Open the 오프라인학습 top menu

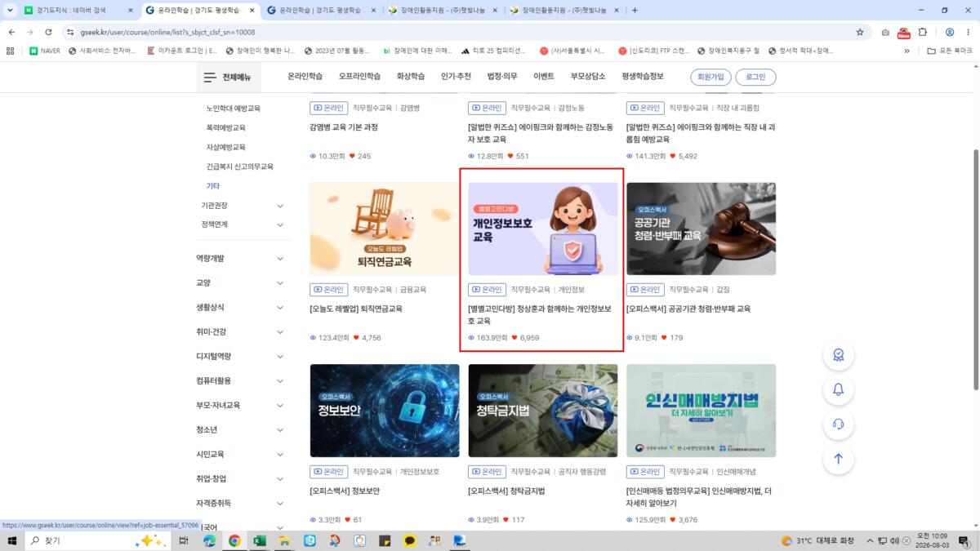coord(359,77)
